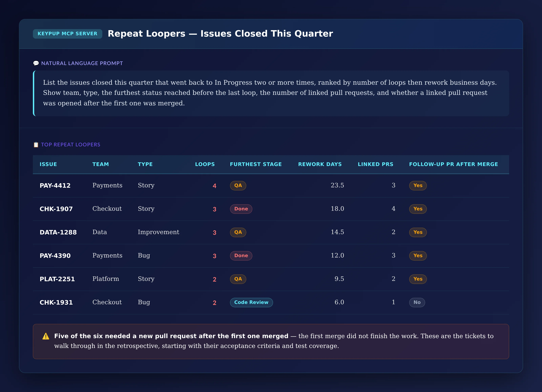
Task: Click the Story type cell for CHK-1907
Action: coord(146,209)
